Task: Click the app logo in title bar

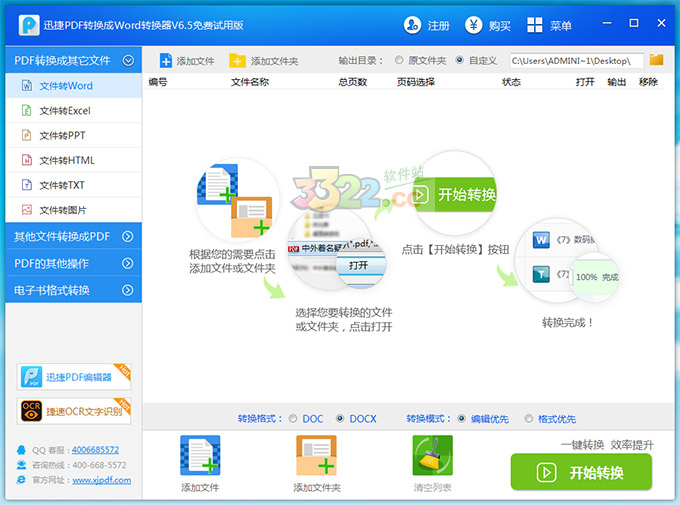Action: pyautogui.click(x=29, y=25)
